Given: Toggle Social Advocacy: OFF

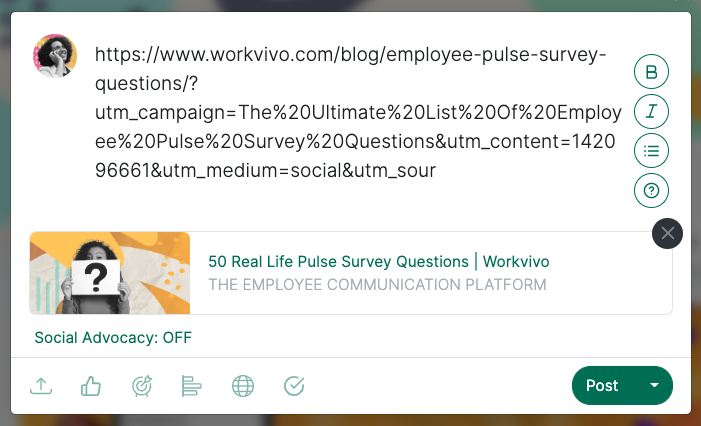Looking at the screenshot, I should tap(113, 337).
